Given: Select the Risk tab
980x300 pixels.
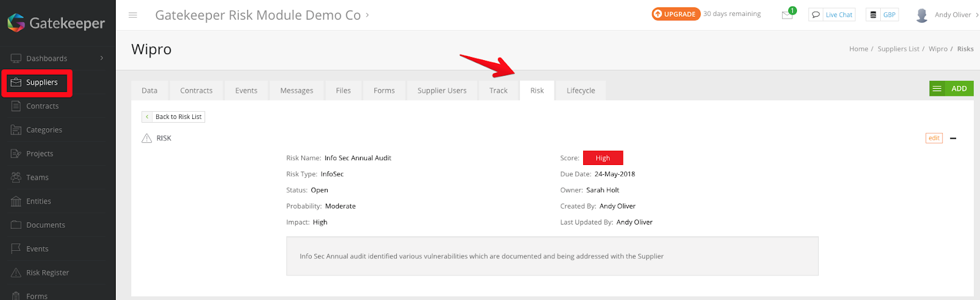Looking at the screenshot, I should pos(537,90).
